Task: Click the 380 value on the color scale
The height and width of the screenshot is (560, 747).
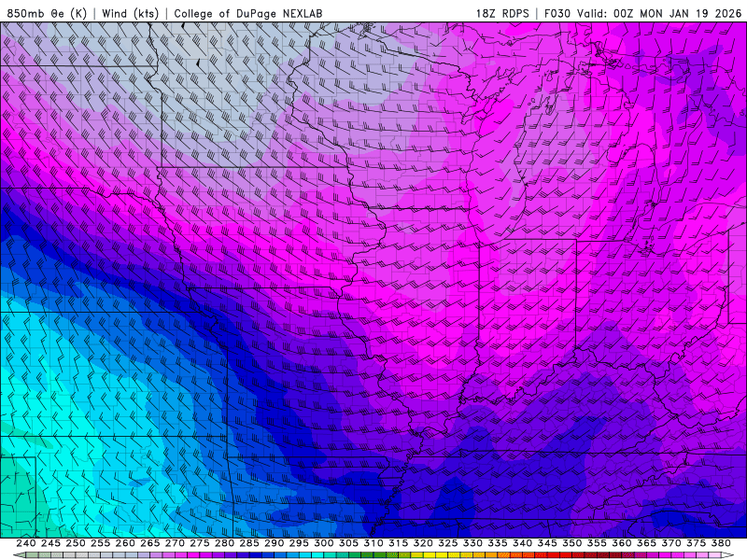Action: [x=721, y=543]
